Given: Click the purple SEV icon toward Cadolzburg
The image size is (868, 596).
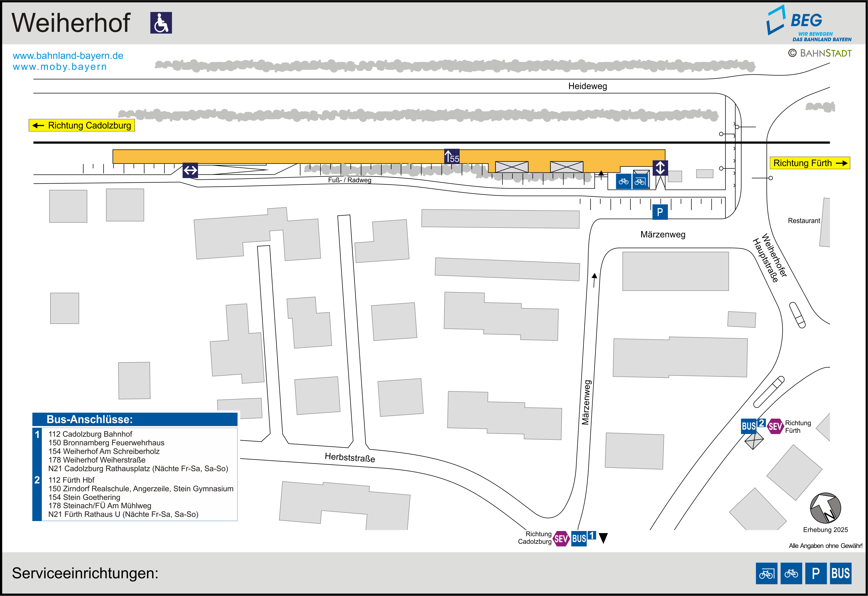Looking at the screenshot, I should click(561, 539).
